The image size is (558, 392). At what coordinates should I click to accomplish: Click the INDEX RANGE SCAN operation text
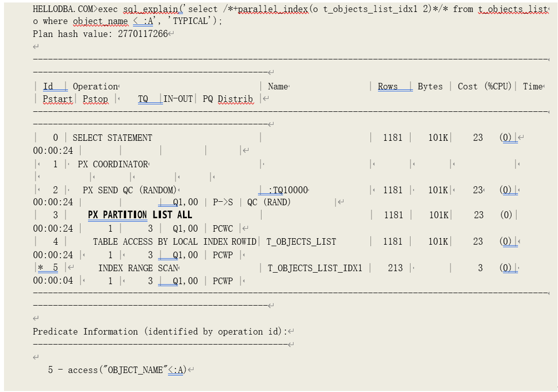[x=138, y=268]
